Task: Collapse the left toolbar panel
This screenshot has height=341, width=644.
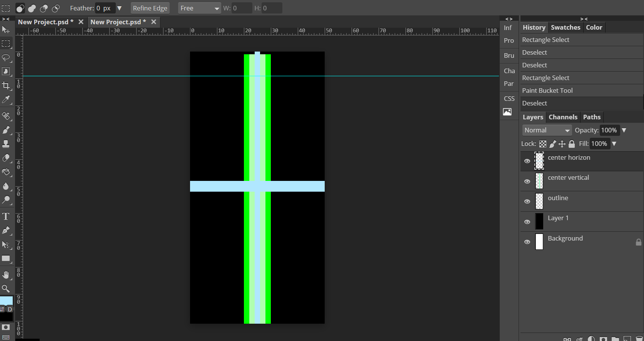Action: click(6, 19)
